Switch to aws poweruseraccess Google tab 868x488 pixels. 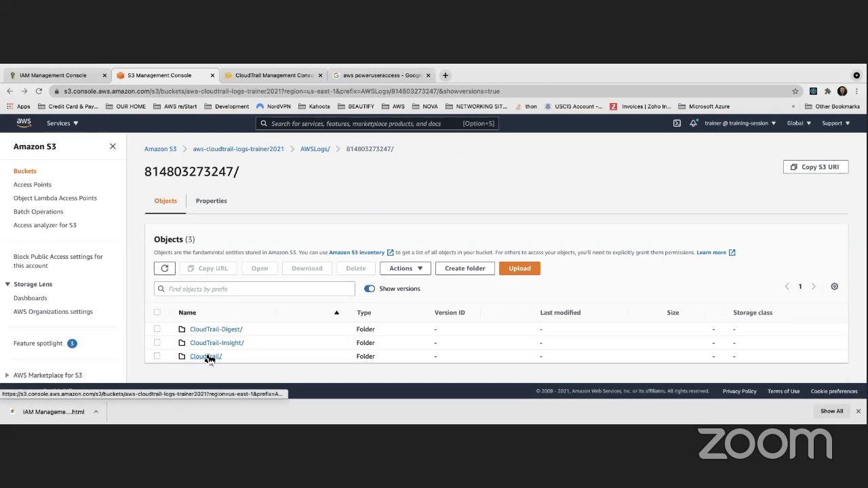coord(382,75)
